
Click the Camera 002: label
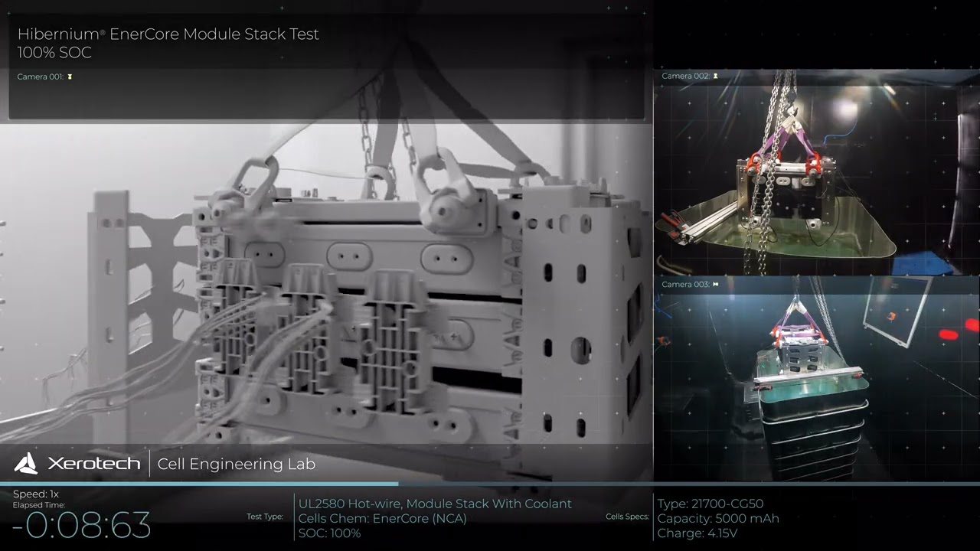[686, 77]
